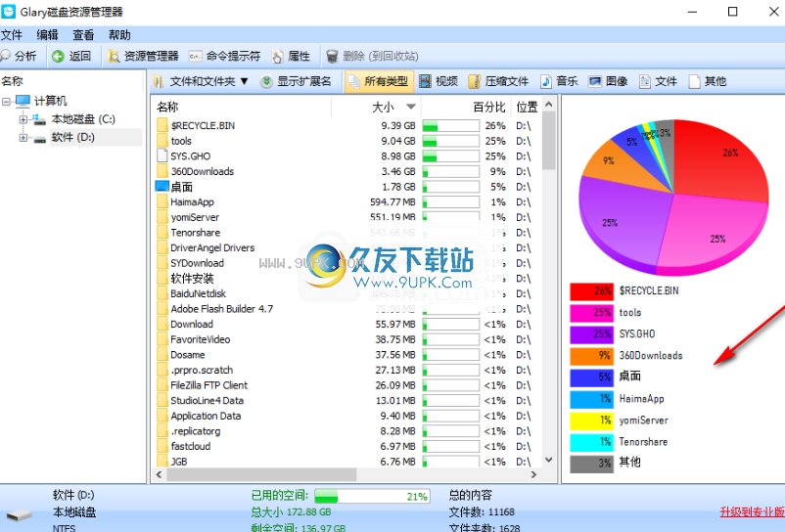Image resolution: width=785 pixels, height=532 pixels.
Task: Select the StudioLine4 Data row
Action: coord(346,401)
